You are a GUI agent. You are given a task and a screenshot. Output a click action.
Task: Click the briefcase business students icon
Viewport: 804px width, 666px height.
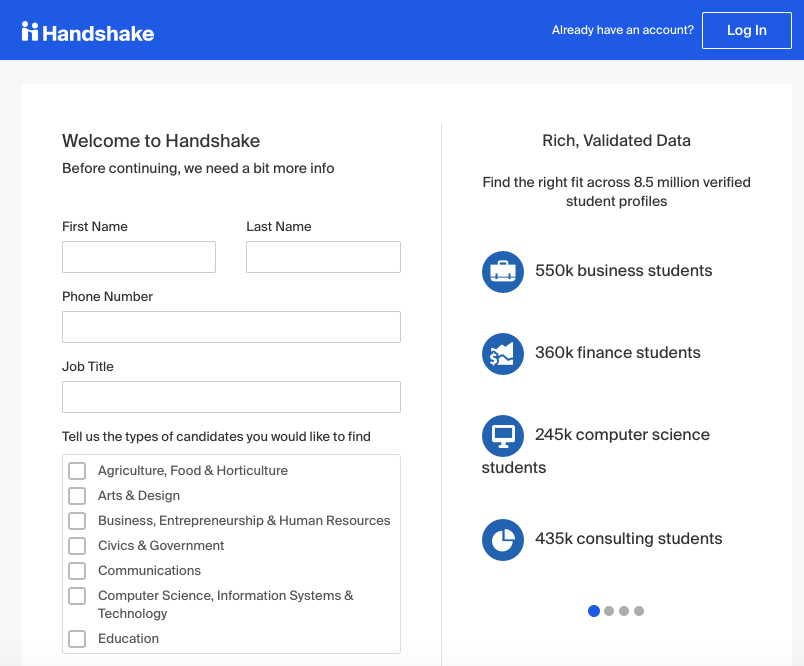pyautogui.click(x=503, y=271)
